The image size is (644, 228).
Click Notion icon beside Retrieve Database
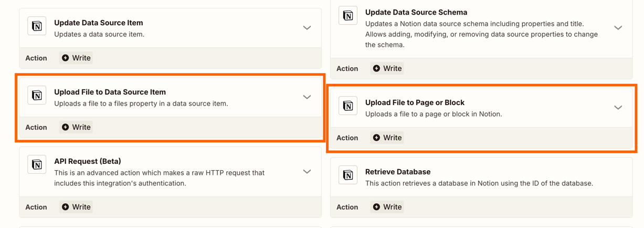pos(348,175)
